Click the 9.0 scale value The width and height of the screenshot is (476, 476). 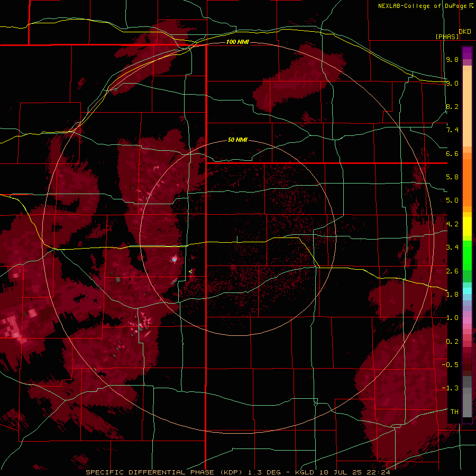(452, 83)
